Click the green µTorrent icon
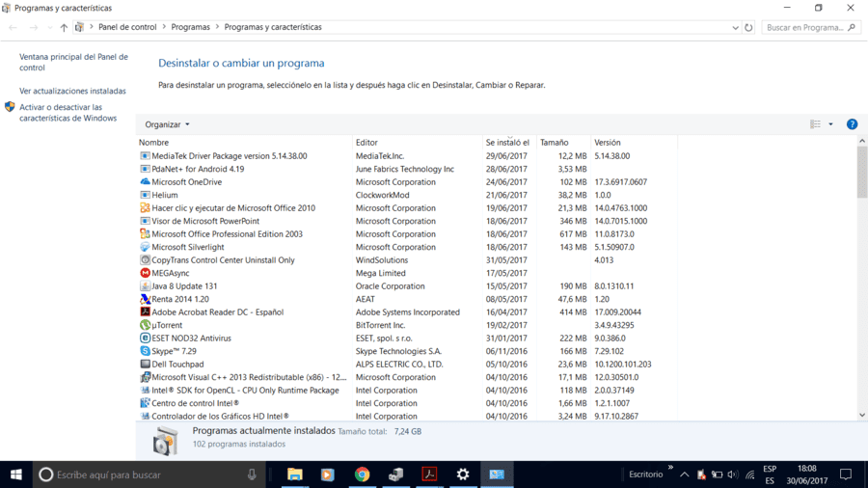Viewport: 868px width, 488px height. [x=145, y=325]
